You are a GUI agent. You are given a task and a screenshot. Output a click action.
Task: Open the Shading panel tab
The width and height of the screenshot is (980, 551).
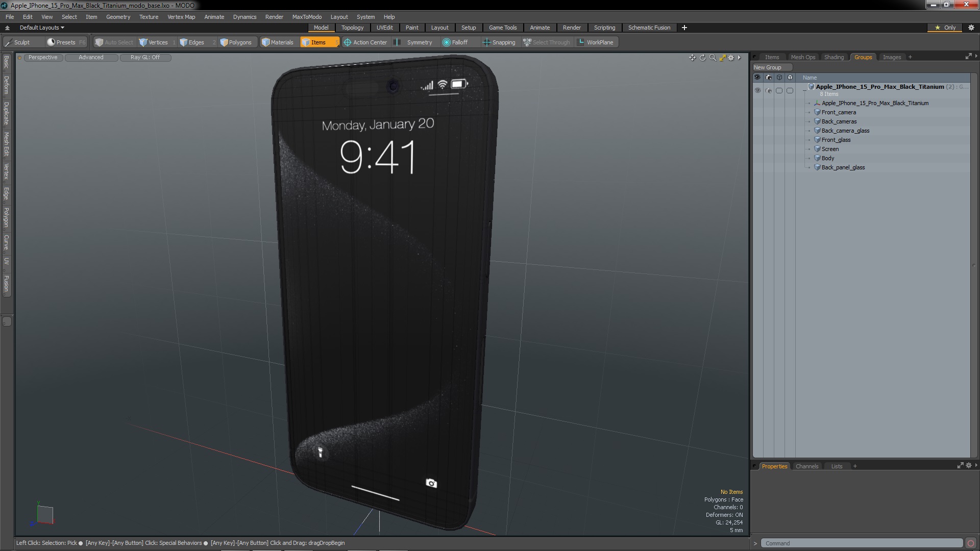click(834, 57)
